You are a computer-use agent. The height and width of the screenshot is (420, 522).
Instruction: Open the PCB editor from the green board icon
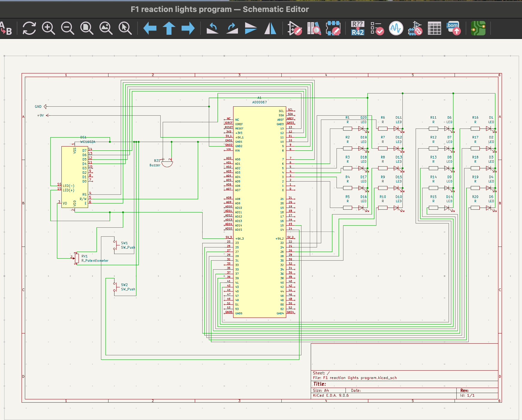pos(478,28)
